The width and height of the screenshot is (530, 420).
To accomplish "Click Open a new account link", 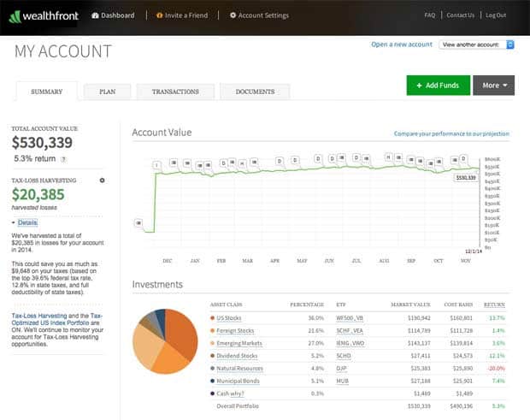I will 402,44.
